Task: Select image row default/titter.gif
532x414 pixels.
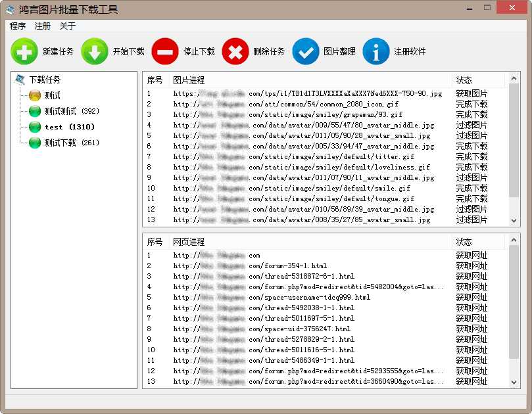Action: pos(326,156)
